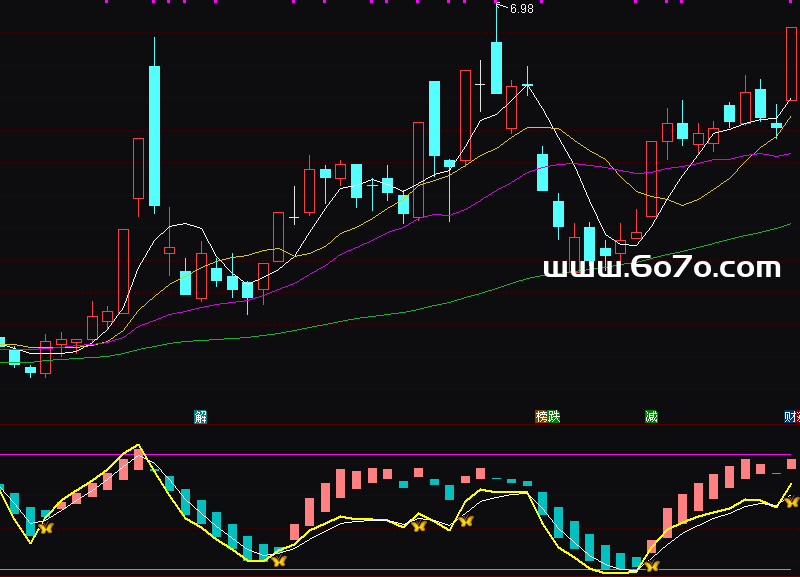This screenshot has width=800, height=577.
Task: Click the leftmost yellow butterfly signal icon
Action: [x=45, y=527]
